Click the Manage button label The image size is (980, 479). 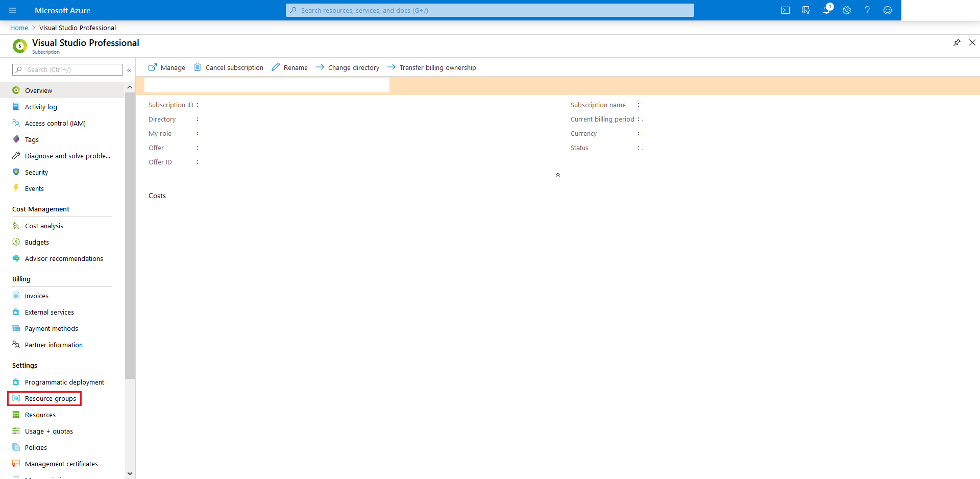tap(173, 67)
